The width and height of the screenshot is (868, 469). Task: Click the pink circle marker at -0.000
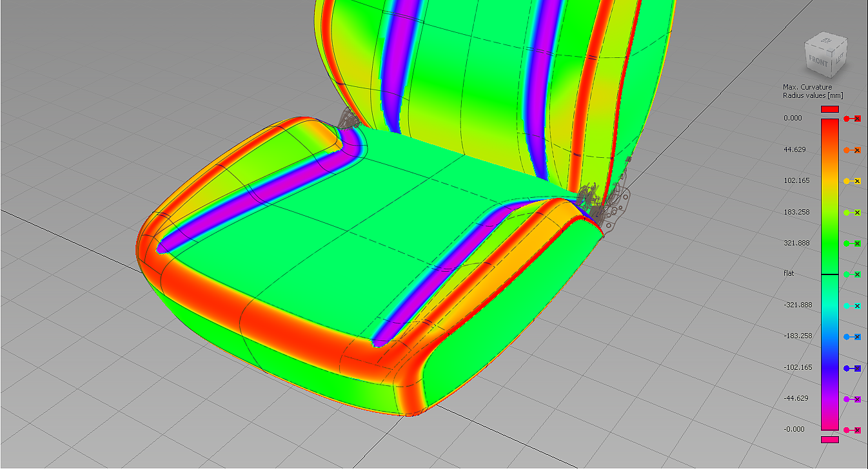(846, 430)
